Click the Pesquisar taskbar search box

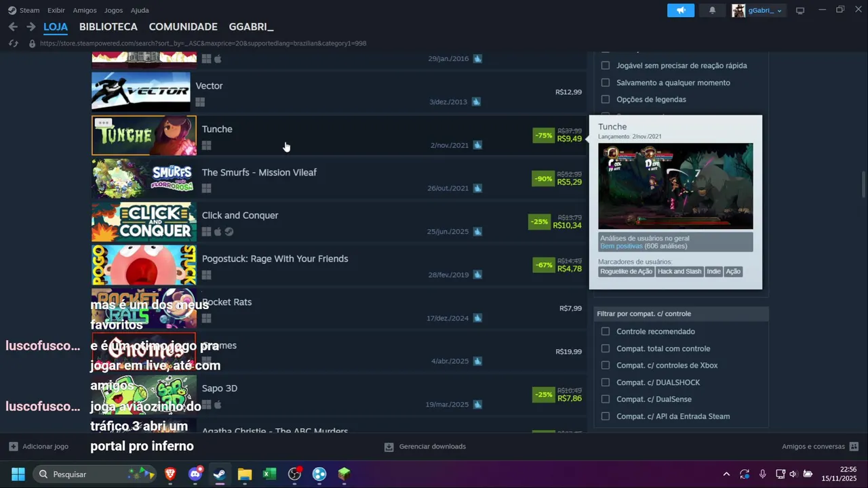(x=94, y=474)
